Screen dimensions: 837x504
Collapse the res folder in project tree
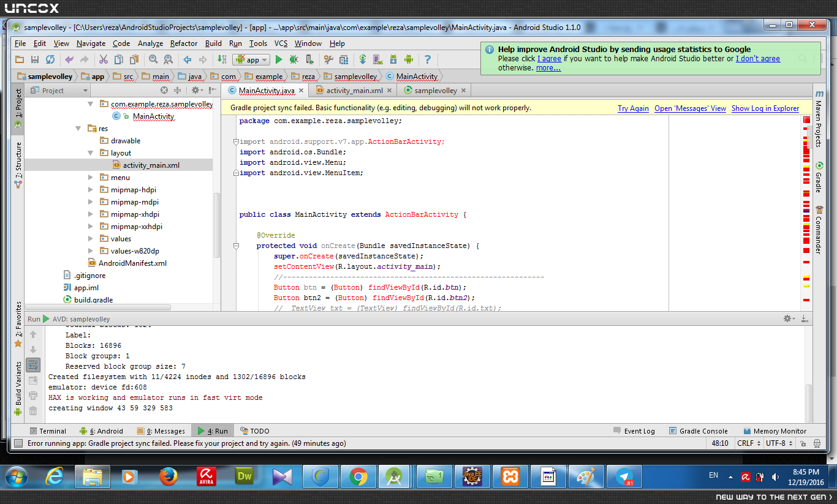click(78, 129)
